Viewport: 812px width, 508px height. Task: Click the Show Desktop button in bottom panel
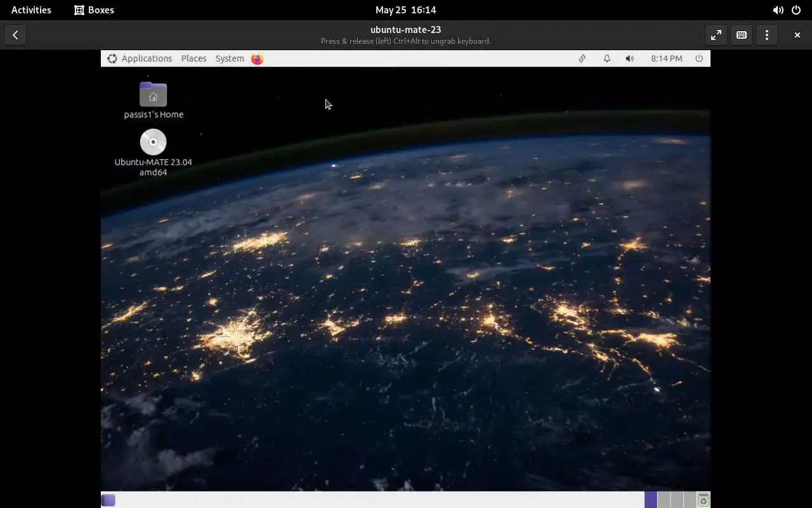coord(108,500)
